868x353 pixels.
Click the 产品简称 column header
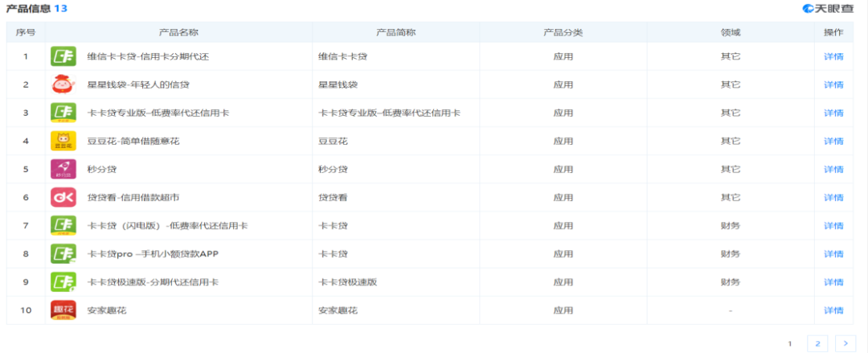point(395,33)
